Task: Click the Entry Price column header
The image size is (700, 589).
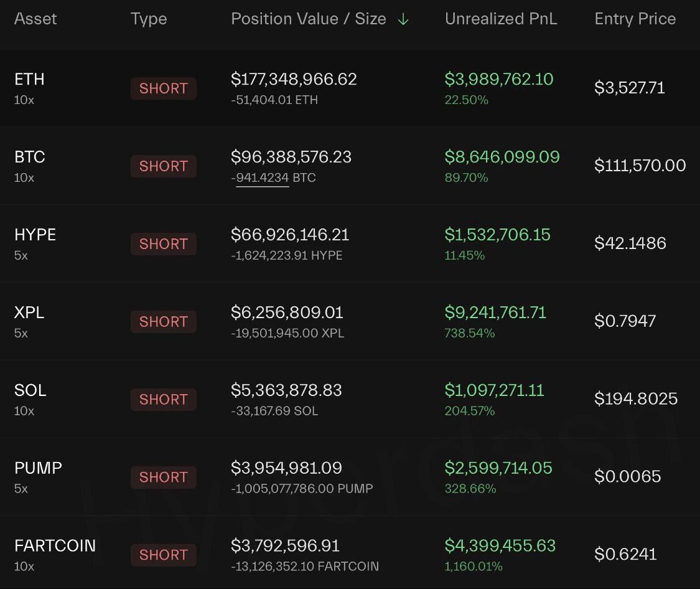Action: click(x=635, y=19)
